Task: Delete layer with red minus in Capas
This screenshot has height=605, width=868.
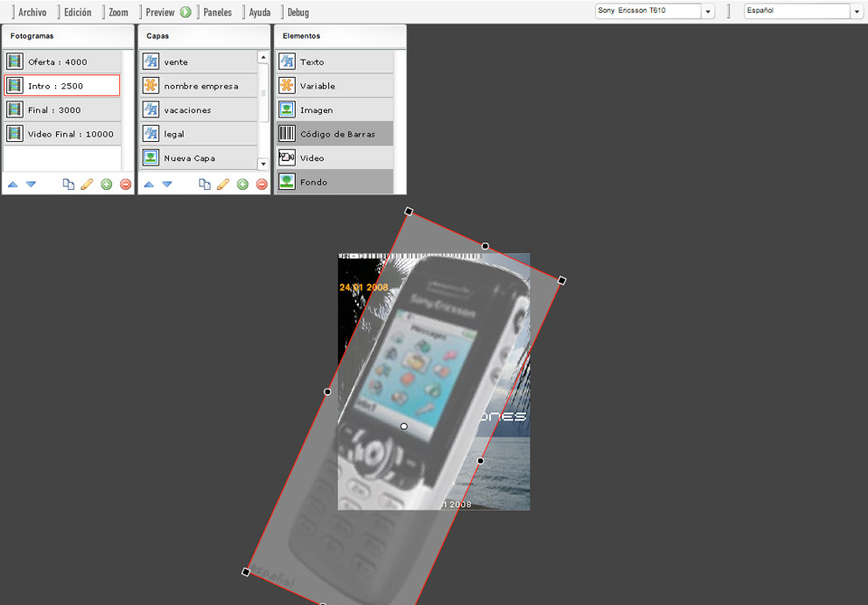Action: [x=262, y=184]
